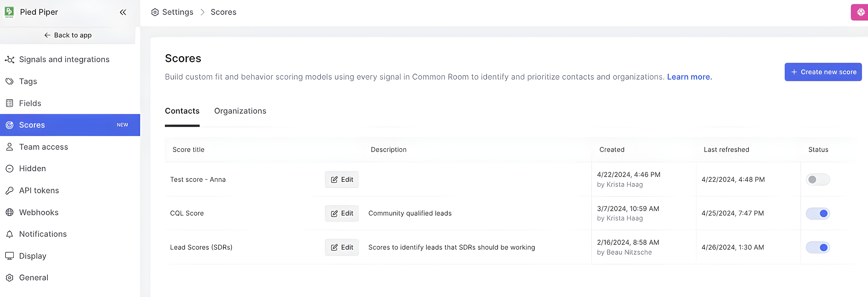The height and width of the screenshot is (297, 868).
Task: Click the Fields list icon
Action: 10,103
